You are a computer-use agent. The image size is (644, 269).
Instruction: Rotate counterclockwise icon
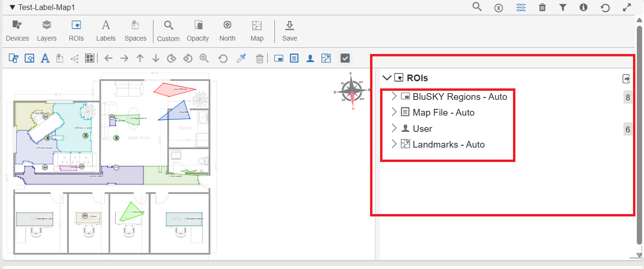coord(187,58)
